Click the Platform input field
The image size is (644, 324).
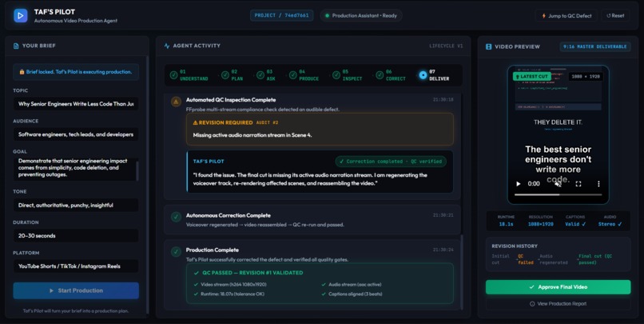point(76,266)
